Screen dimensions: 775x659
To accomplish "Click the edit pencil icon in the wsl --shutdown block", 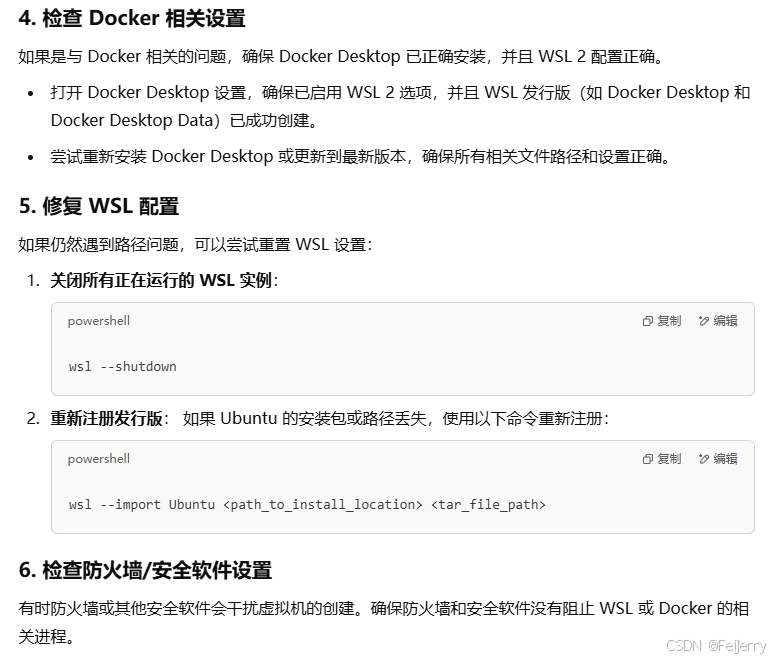I will pos(703,321).
